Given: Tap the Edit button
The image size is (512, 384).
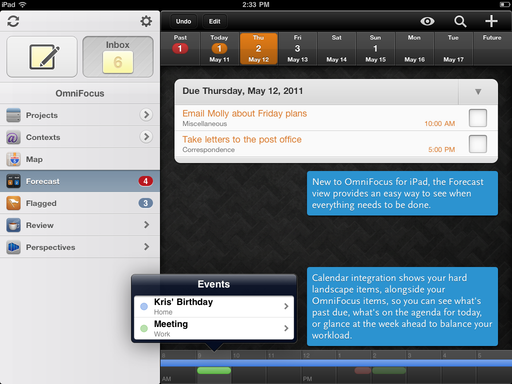Looking at the screenshot, I should point(215,21).
